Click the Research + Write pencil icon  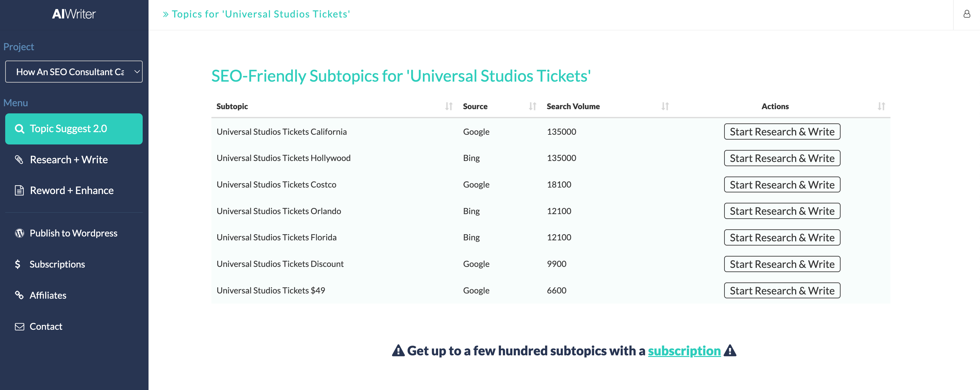point(19,159)
